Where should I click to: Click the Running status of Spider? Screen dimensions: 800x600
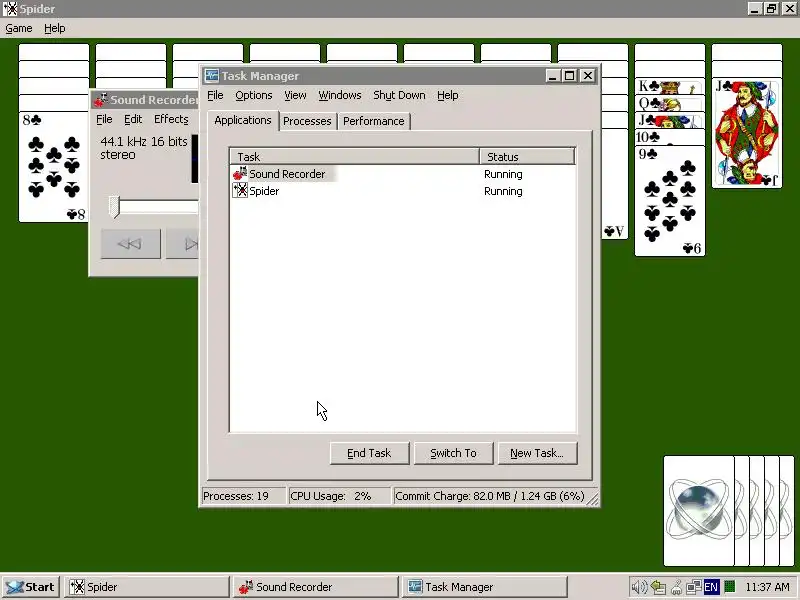(x=503, y=191)
